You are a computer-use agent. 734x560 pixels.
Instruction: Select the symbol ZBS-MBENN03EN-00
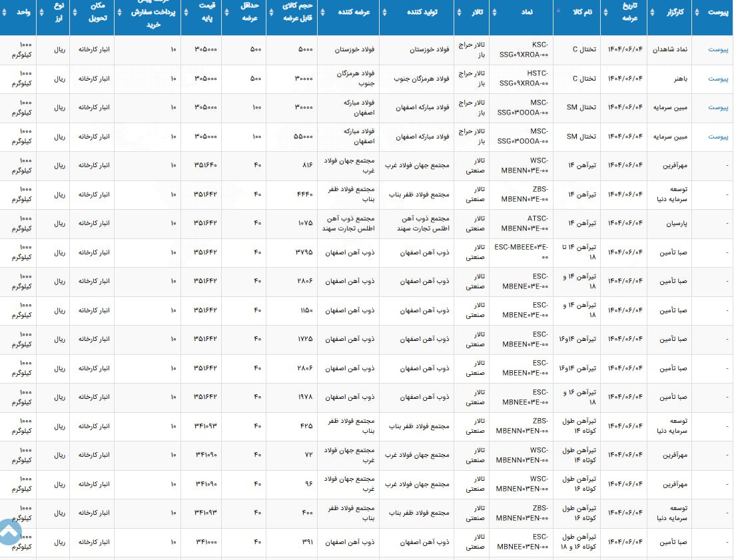(522, 426)
